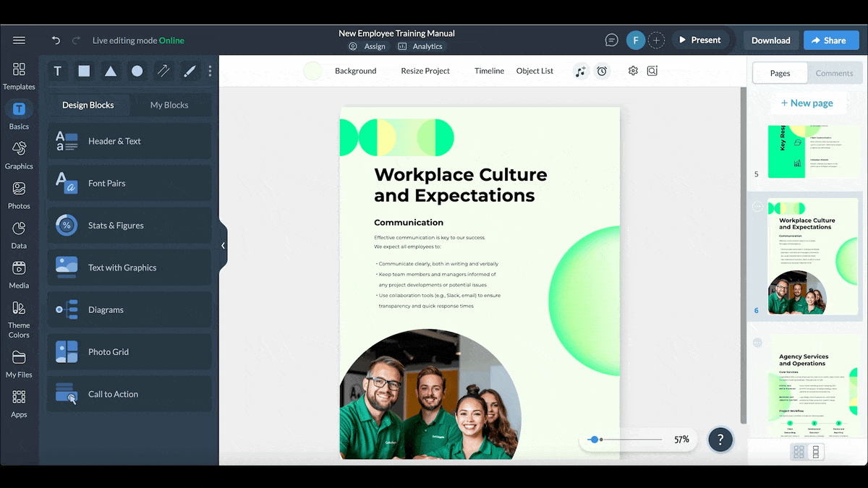The width and height of the screenshot is (868, 488).
Task: Click the background color swatch
Action: point(312,71)
